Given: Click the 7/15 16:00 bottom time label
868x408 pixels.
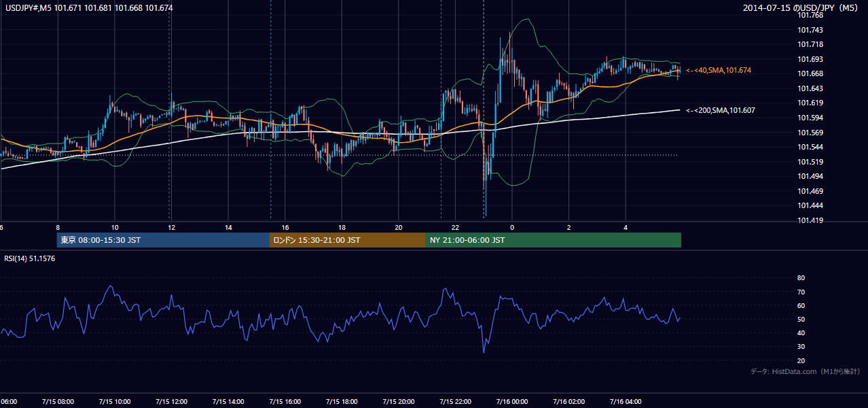Looking at the screenshot, I should point(285,402).
